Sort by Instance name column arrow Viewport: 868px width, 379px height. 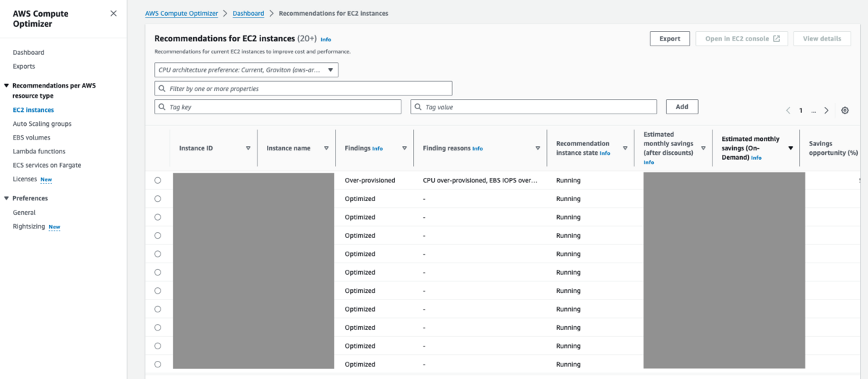pyautogui.click(x=326, y=148)
